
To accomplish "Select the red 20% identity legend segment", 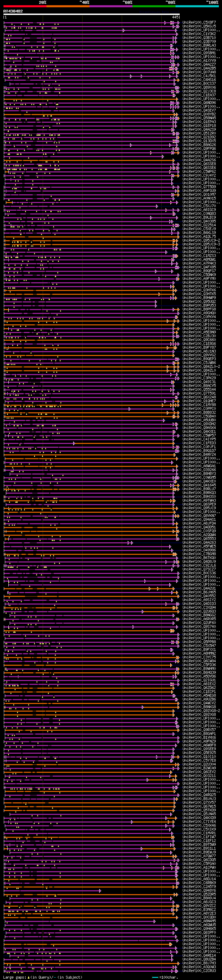I will [x=25, y=6].
